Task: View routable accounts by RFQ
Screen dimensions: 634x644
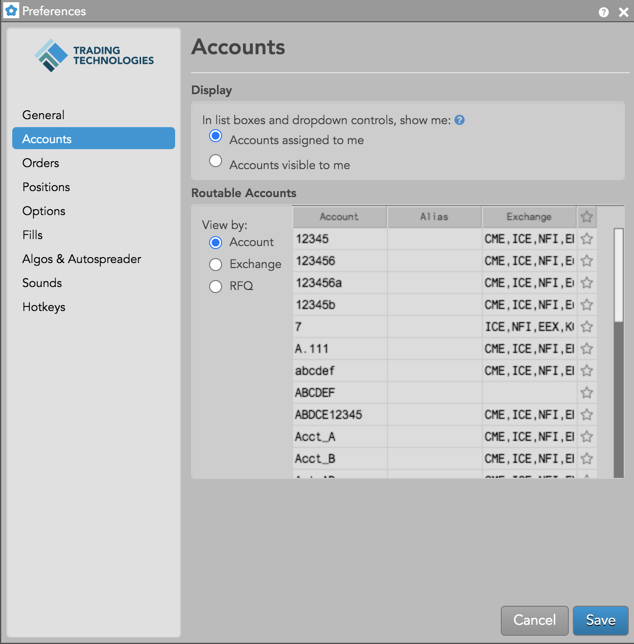Action: [216, 286]
